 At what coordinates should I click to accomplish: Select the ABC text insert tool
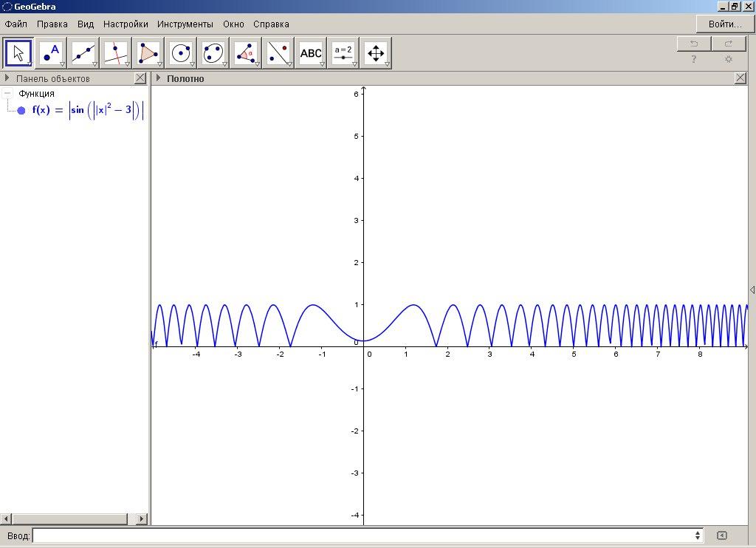pyautogui.click(x=311, y=52)
